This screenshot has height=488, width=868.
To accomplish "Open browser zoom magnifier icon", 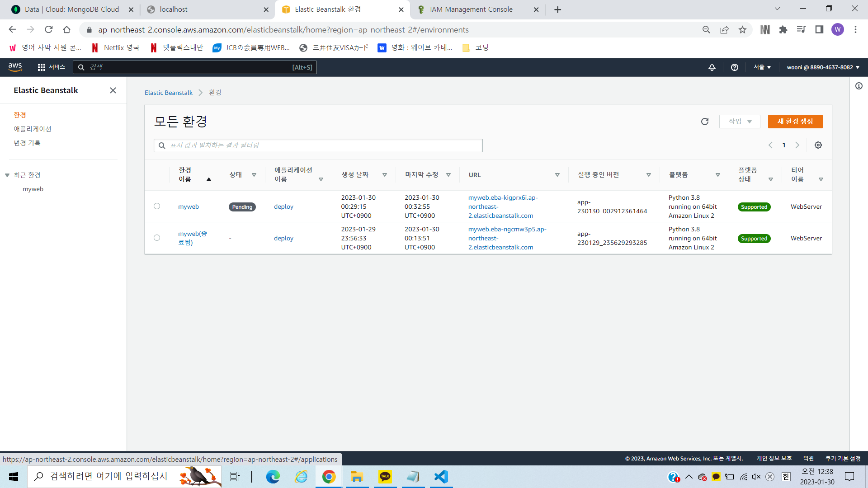I will [x=706, y=30].
